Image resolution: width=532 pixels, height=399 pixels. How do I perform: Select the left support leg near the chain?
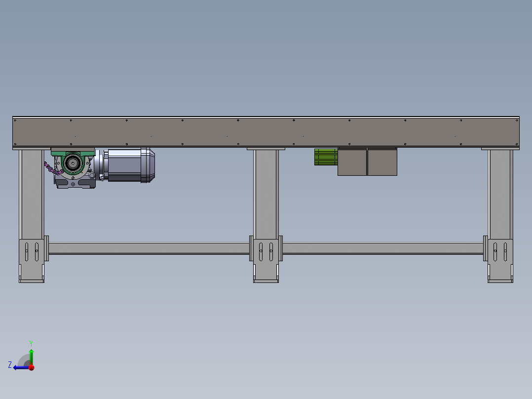point(32,194)
